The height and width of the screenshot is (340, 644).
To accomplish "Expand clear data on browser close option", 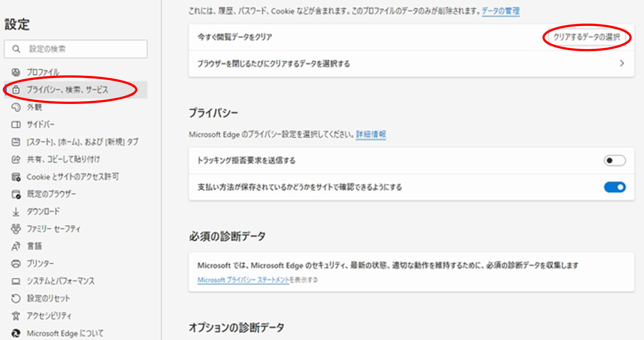I will click(622, 64).
